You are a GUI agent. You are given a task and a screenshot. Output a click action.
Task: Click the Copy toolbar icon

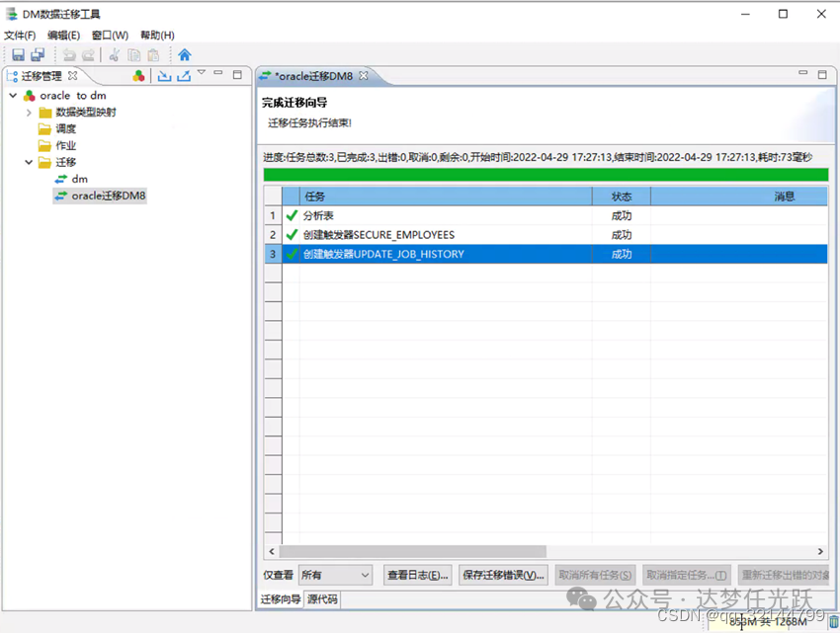(134, 54)
